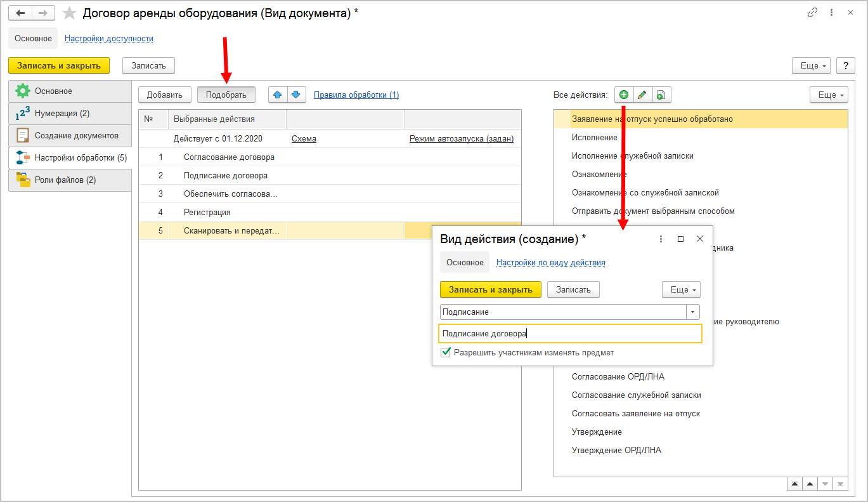Click the Подобрать button
Screen dimensions: 868x502
(226, 95)
